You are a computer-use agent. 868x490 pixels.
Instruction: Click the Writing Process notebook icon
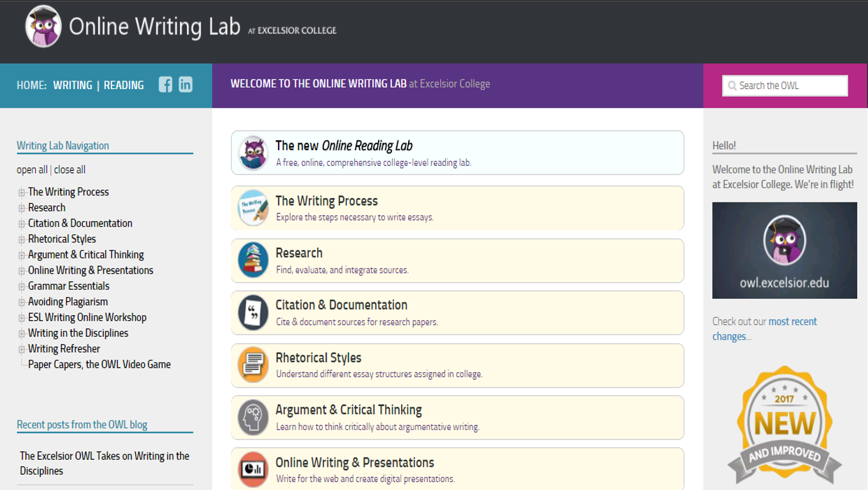(253, 208)
